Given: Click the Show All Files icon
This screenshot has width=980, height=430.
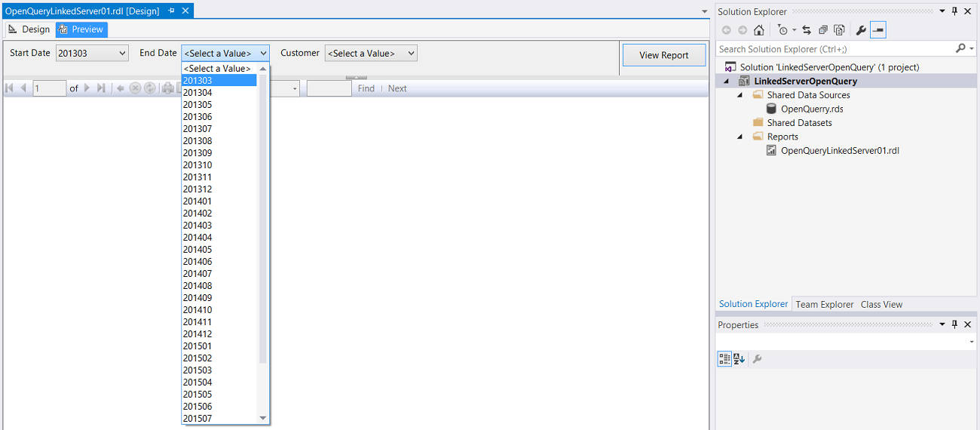Looking at the screenshot, I should 839,30.
